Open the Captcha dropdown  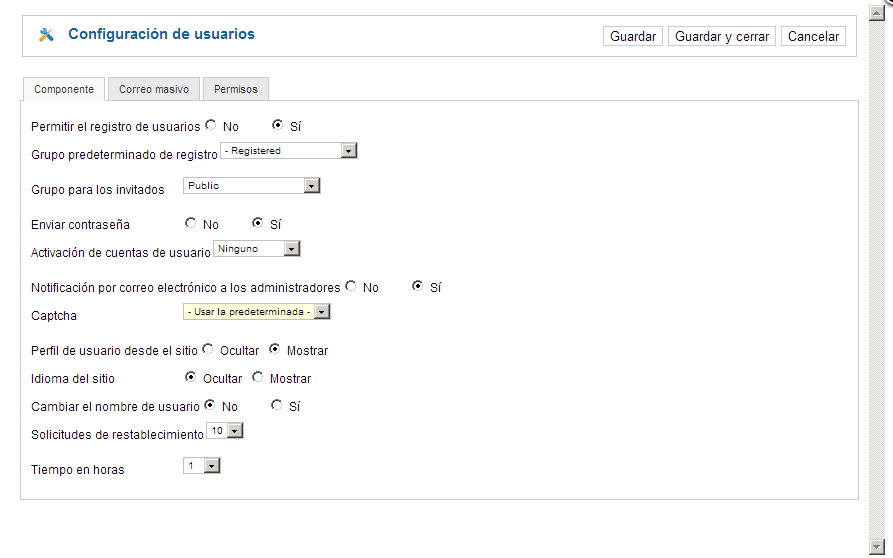point(257,312)
